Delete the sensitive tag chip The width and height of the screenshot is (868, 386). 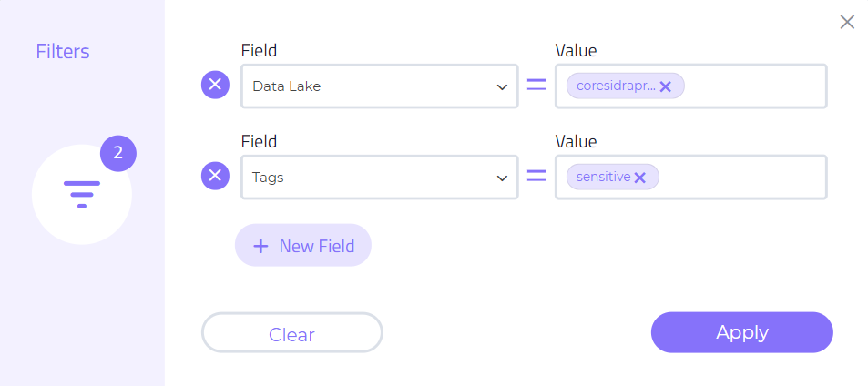pyautogui.click(x=640, y=178)
